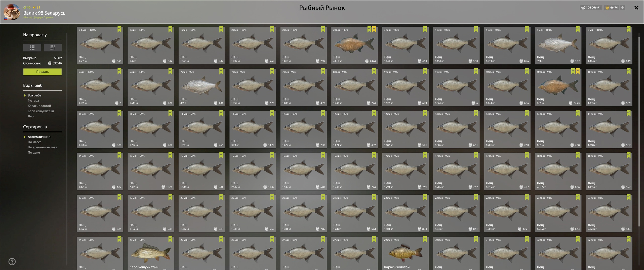Filter fish list by Карась золотой
The width and height of the screenshot is (644, 270).
coord(39,106)
